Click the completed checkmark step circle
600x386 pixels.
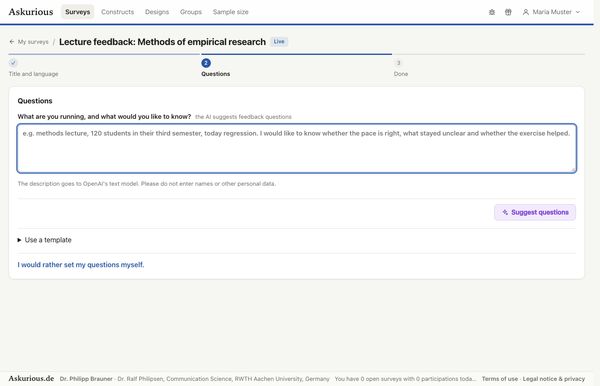[x=13, y=63]
